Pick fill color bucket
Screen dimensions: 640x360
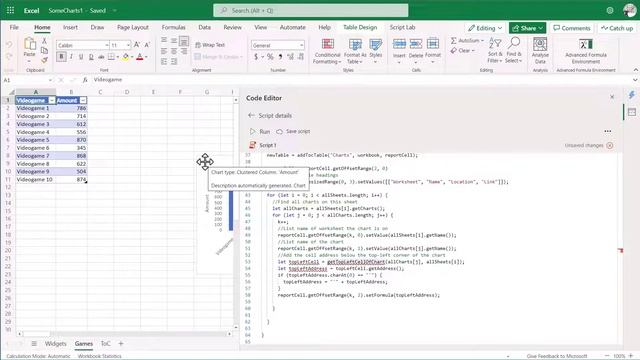click(126, 57)
